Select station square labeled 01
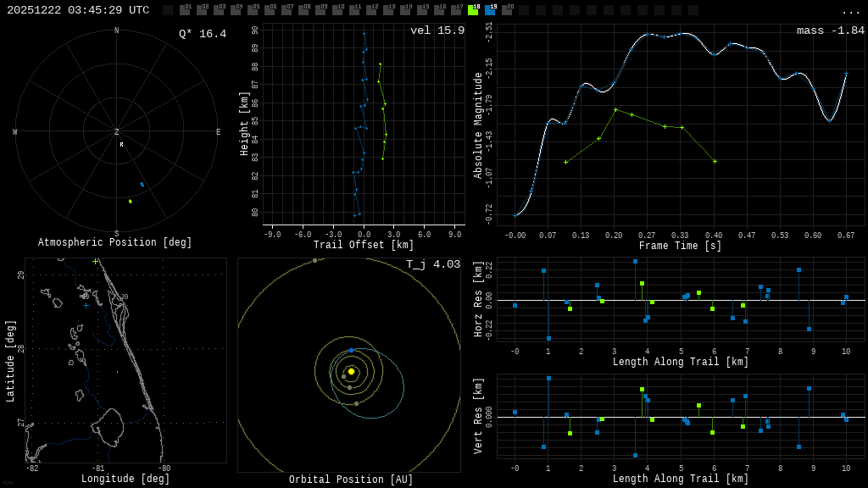868x488 pixels. point(185,10)
